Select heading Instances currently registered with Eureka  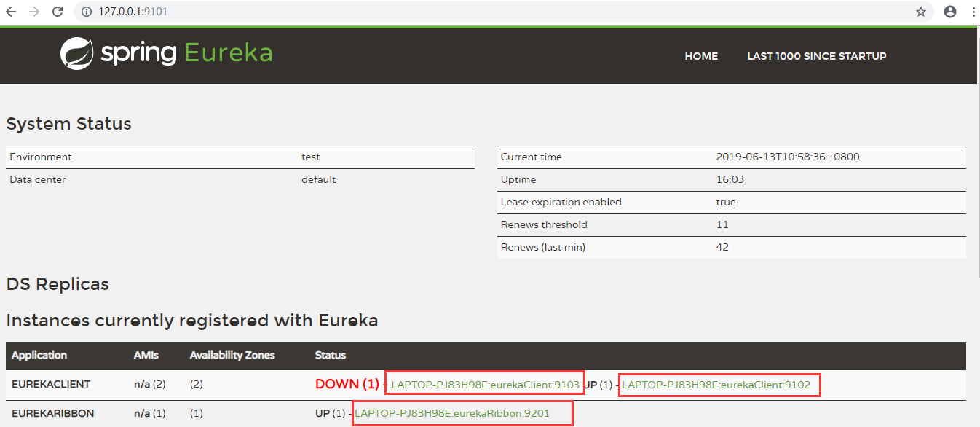tap(192, 321)
